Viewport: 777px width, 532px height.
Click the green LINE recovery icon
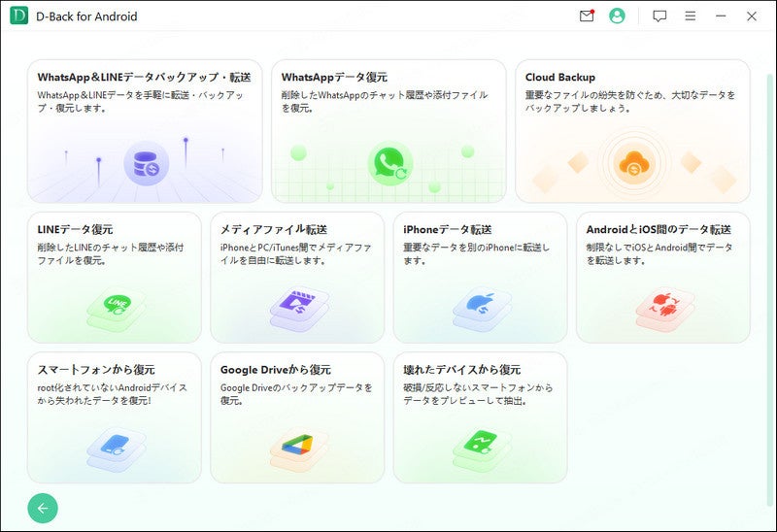coord(117,309)
